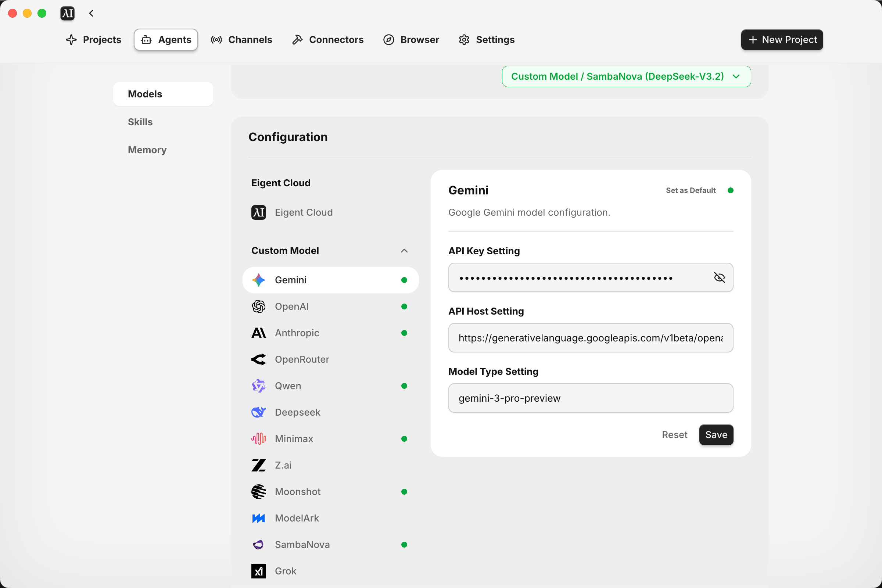This screenshot has height=588, width=882.
Task: Click the SambaNova logo icon
Action: [x=259, y=545]
